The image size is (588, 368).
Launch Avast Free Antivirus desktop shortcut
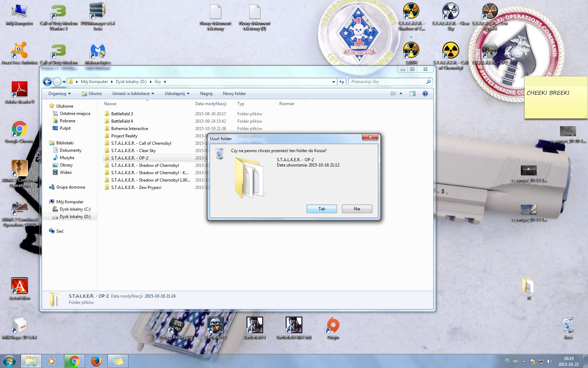[x=20, y=54]
